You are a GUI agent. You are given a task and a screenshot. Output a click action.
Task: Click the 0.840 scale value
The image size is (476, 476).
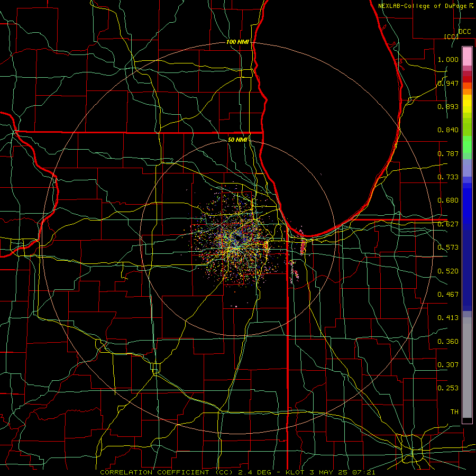[448, 130]
